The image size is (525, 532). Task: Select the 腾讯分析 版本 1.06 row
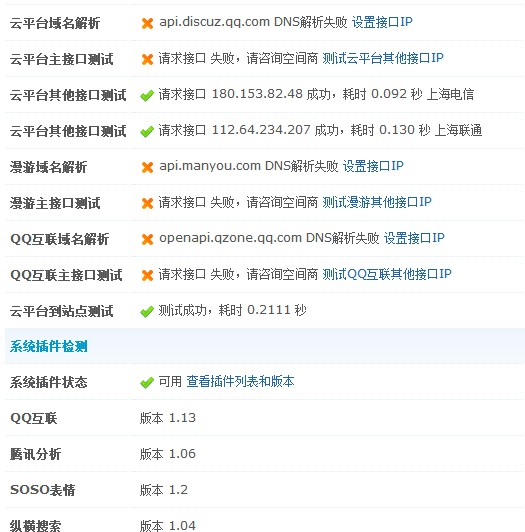tap(265, 454)
